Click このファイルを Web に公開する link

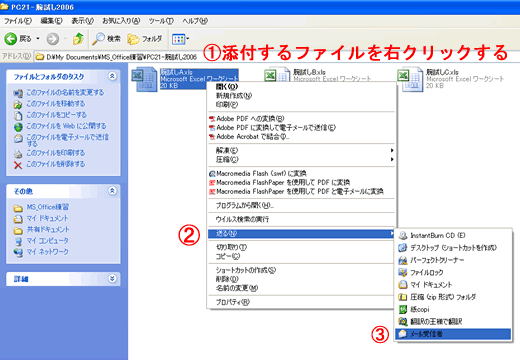66,126
